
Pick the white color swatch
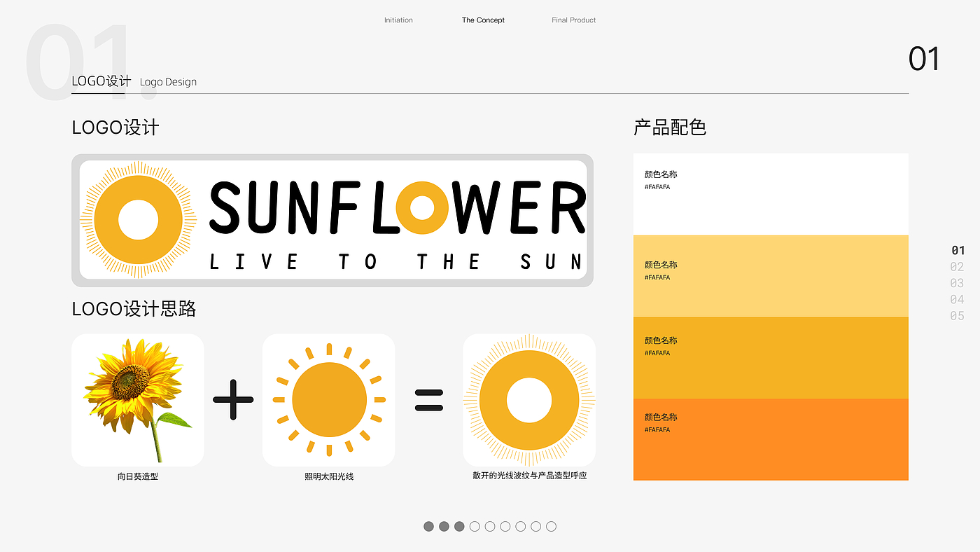[x=771, y=194]
